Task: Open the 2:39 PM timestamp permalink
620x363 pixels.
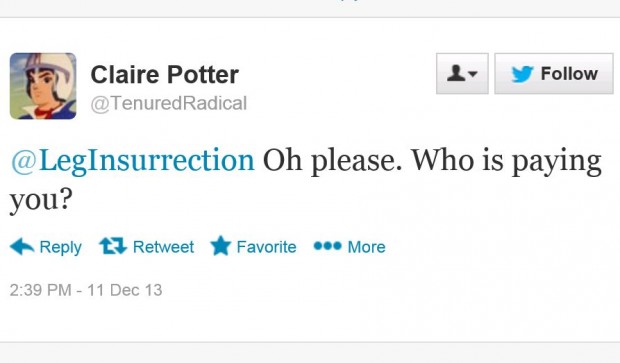Action: pyautogui.click(x=40, y=290)
